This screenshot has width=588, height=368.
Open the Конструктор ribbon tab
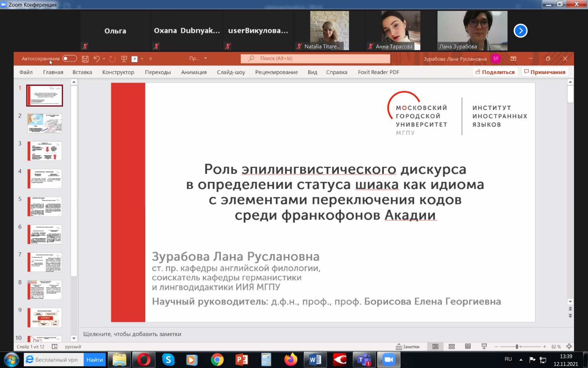(118, 72)
